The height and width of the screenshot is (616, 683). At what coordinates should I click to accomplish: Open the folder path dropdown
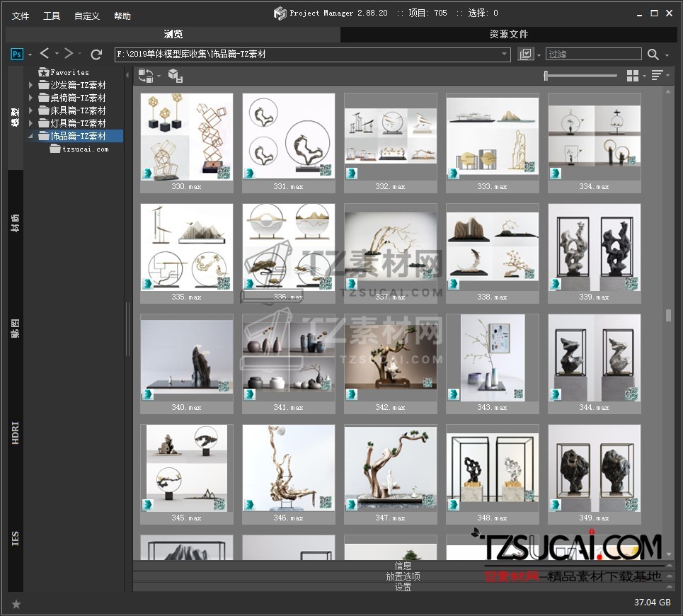[505, 55]
